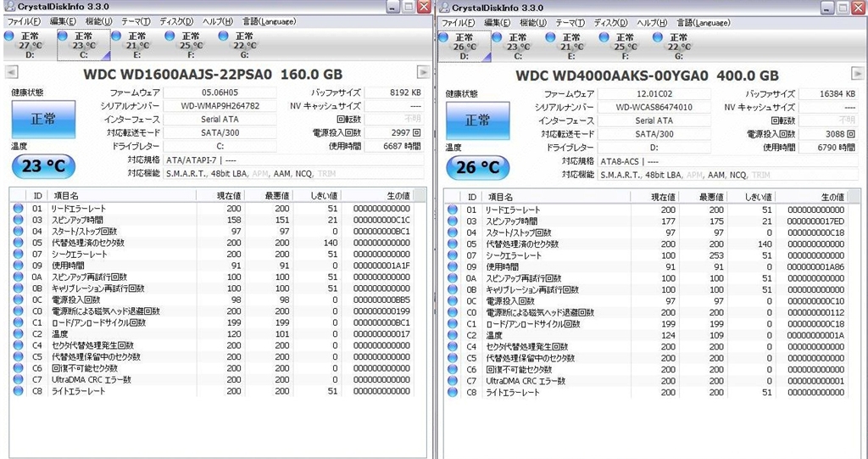868x459 pixels.
Task: Click status icon of row 0C in right window
Action: 453,301
